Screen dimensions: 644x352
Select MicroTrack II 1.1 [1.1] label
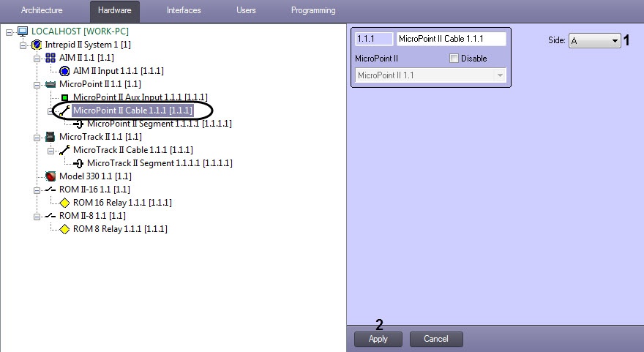[x=101, y=137]
